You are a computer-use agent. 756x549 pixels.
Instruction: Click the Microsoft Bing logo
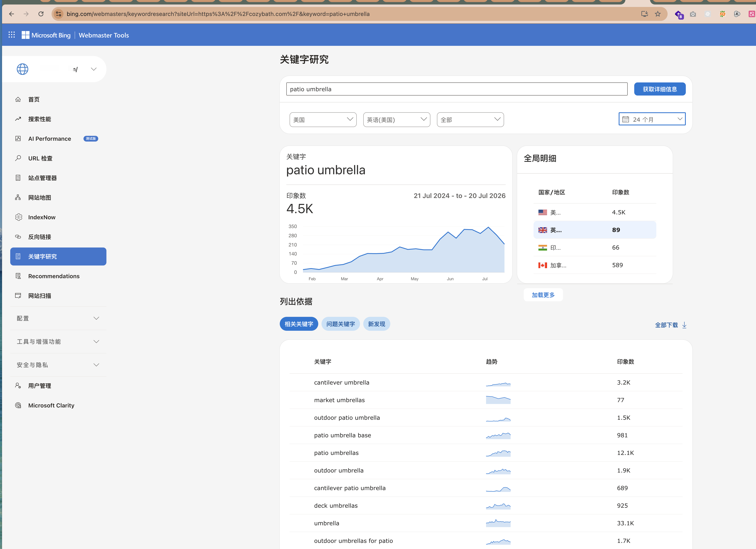click(46, 35)
